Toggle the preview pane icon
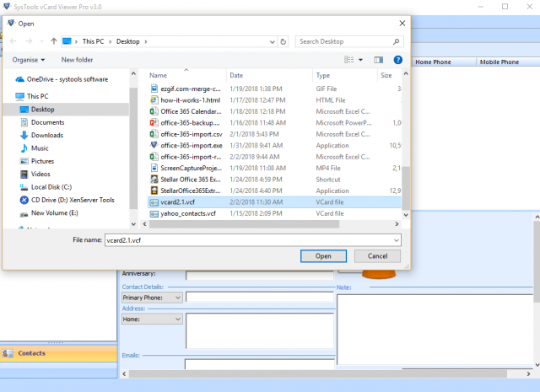Screen dimensions: 540x392 point(379,60)
